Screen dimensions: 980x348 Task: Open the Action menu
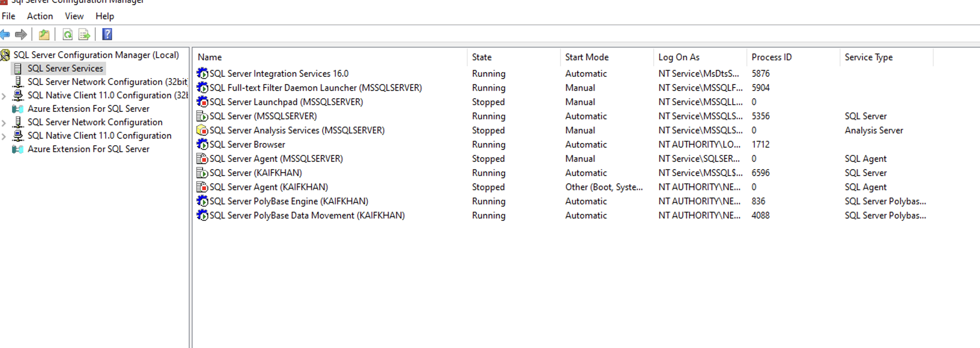40,16
